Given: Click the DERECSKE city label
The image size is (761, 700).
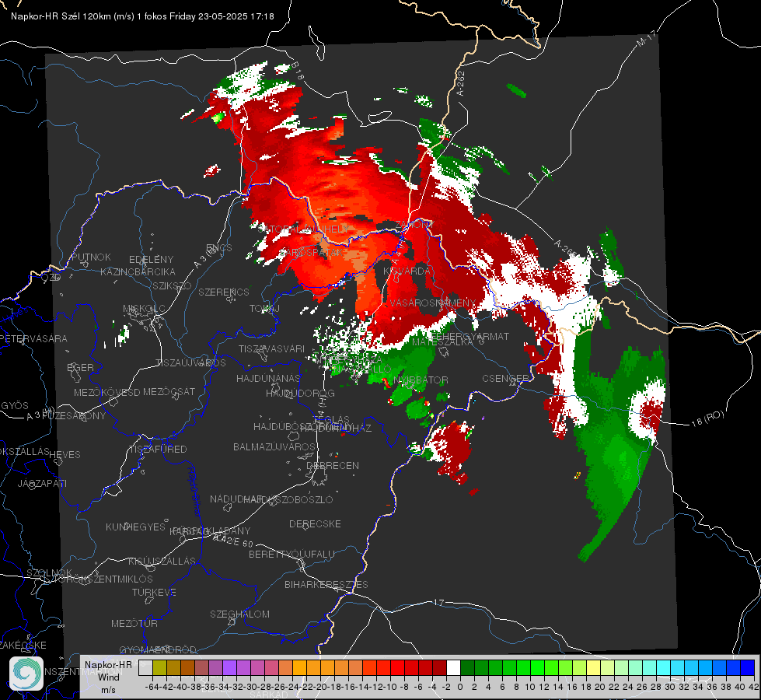Looking at the screenshot, I should click(315, 523).
